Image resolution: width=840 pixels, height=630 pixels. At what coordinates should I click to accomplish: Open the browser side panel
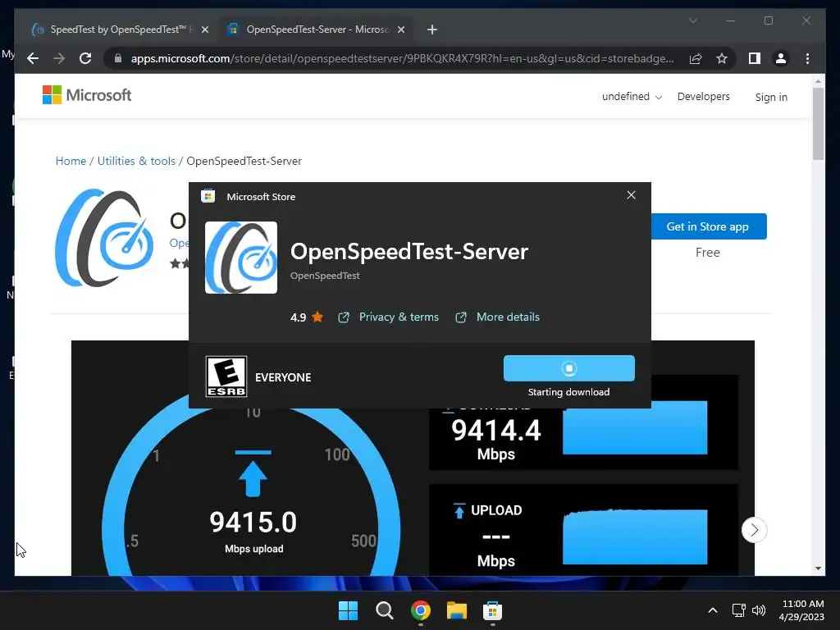(755, 58)
